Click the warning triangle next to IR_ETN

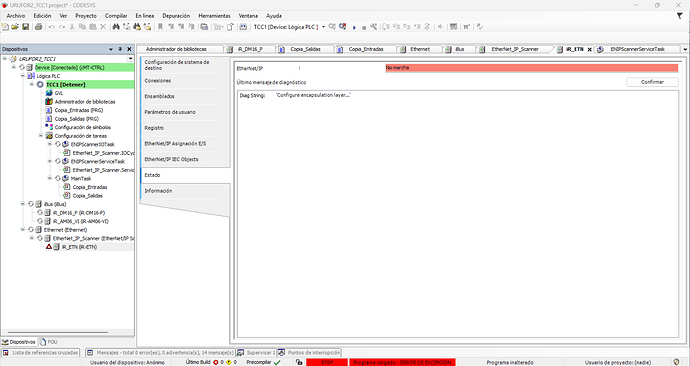[x=49, y=247]
